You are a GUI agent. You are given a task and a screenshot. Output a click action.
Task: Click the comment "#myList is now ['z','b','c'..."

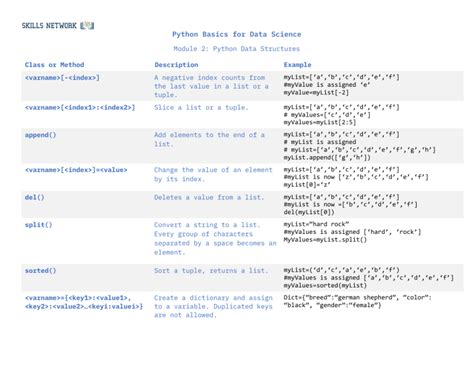tap(356, 177)
